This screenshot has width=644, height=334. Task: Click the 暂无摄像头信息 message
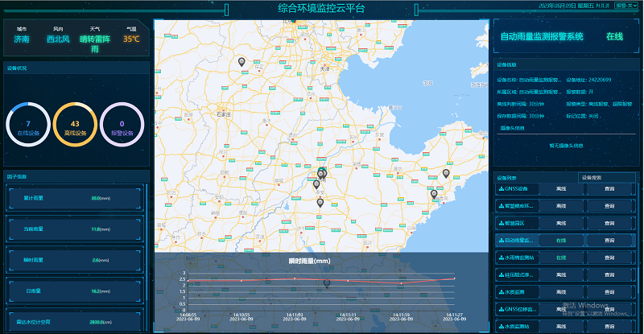point(566,146)
